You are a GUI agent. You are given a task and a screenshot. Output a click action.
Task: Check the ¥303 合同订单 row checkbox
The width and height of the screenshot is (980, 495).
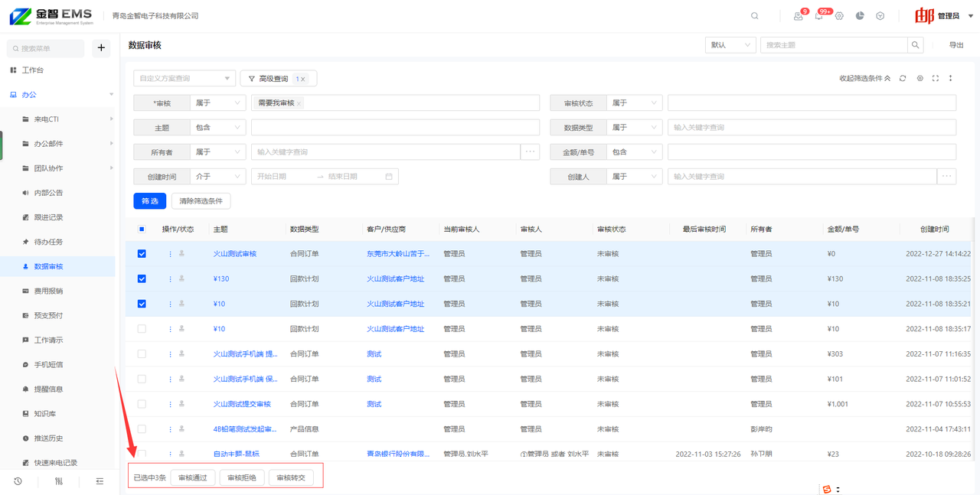pos(142,354)
